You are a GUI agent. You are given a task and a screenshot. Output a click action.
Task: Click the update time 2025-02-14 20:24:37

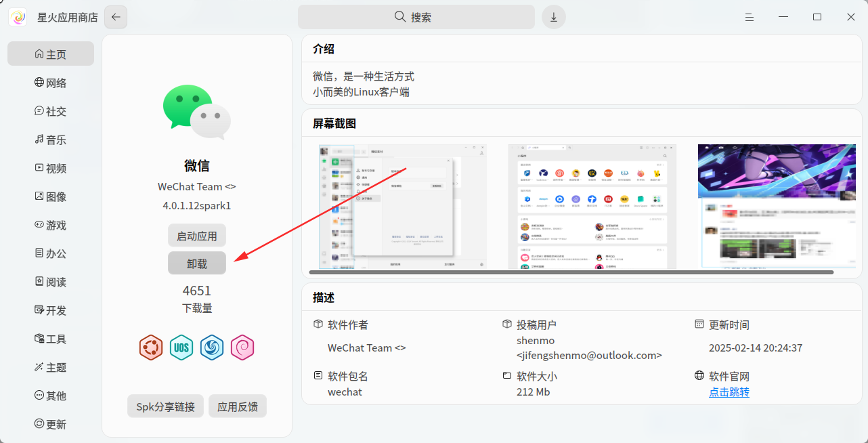coord(756,348)
